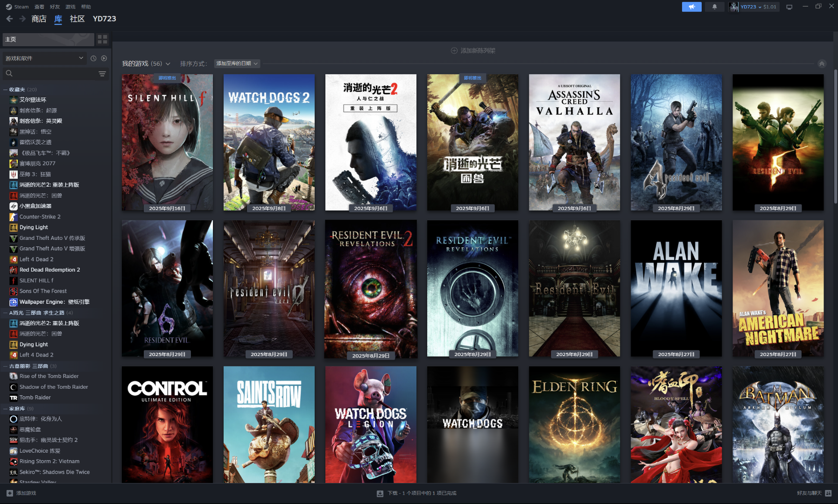The height and width of the screenshot is (504, 838).
Task: Open the Assassin's Creed Valhalla cover
Action: (574, 142)
